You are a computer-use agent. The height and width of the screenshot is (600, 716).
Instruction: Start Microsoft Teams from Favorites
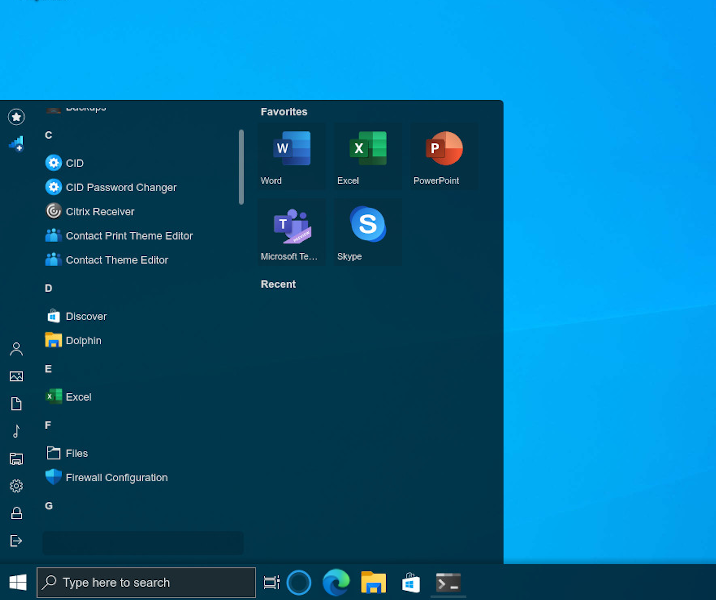pyautogui.click(x=292, y=231)
